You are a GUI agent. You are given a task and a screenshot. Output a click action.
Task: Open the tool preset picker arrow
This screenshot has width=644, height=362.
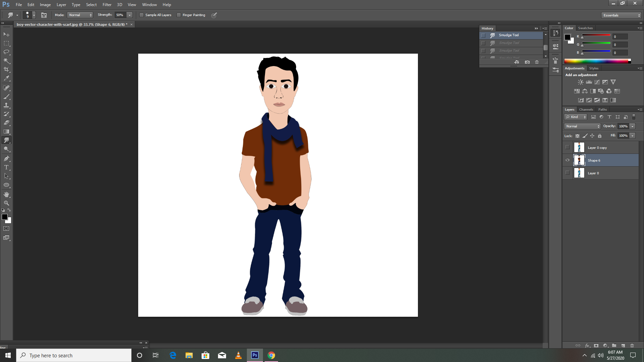click(17, 15)
